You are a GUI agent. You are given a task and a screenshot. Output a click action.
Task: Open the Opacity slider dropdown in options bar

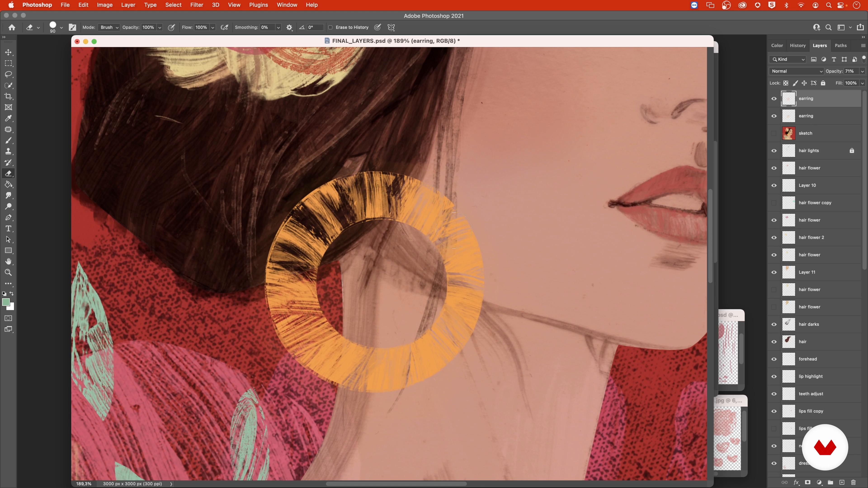160,28
